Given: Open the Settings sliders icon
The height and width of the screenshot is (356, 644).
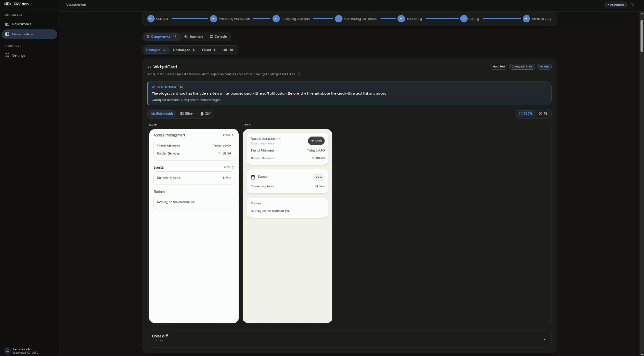Looking at the screenshot, I should coord(7,55).
